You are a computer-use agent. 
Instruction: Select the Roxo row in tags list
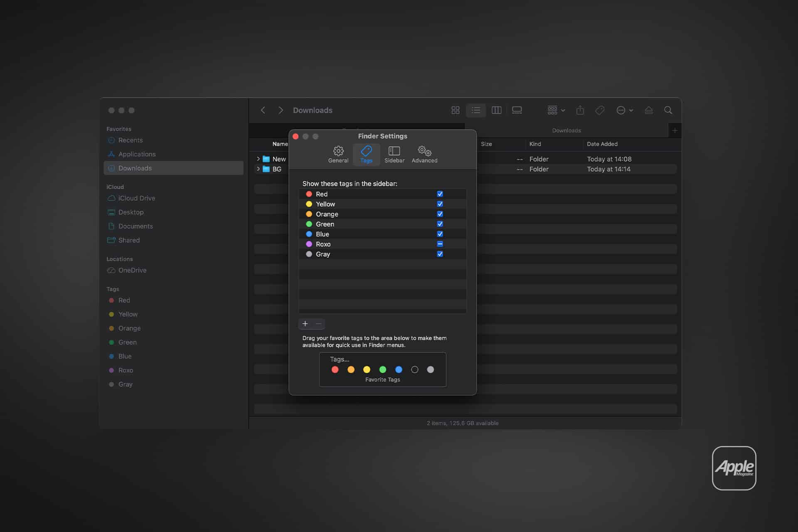382,244
